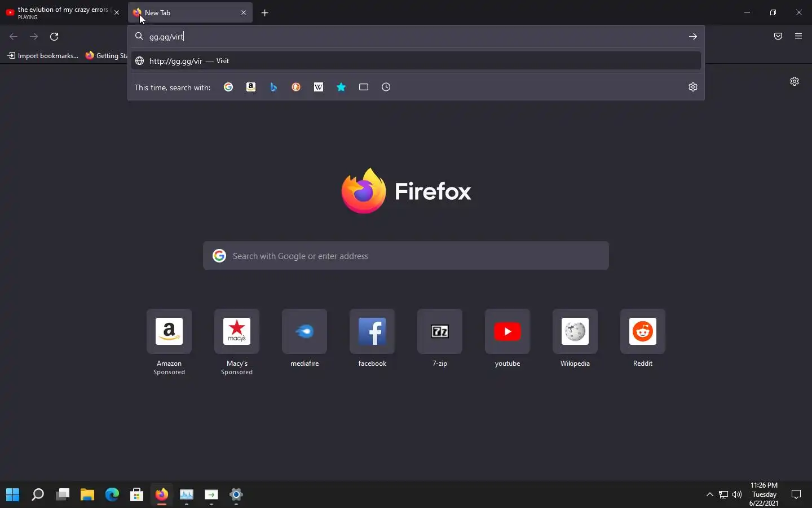Click the Go arrow in address bar

694,37
